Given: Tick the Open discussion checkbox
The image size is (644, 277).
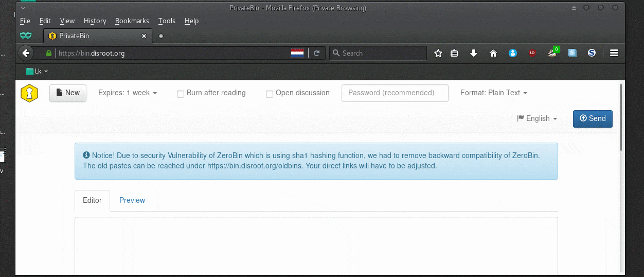Looking at the screenshot, I should [270, 94].
